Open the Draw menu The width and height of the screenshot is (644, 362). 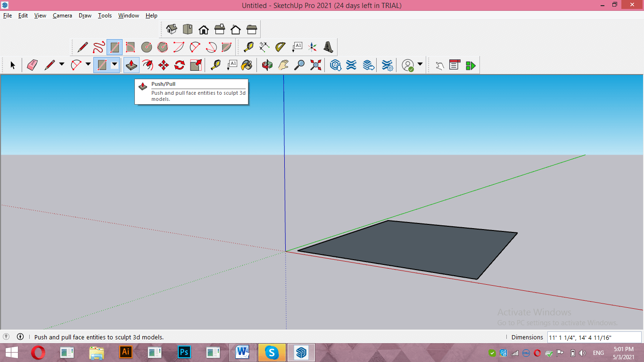(x=85, y=16)
